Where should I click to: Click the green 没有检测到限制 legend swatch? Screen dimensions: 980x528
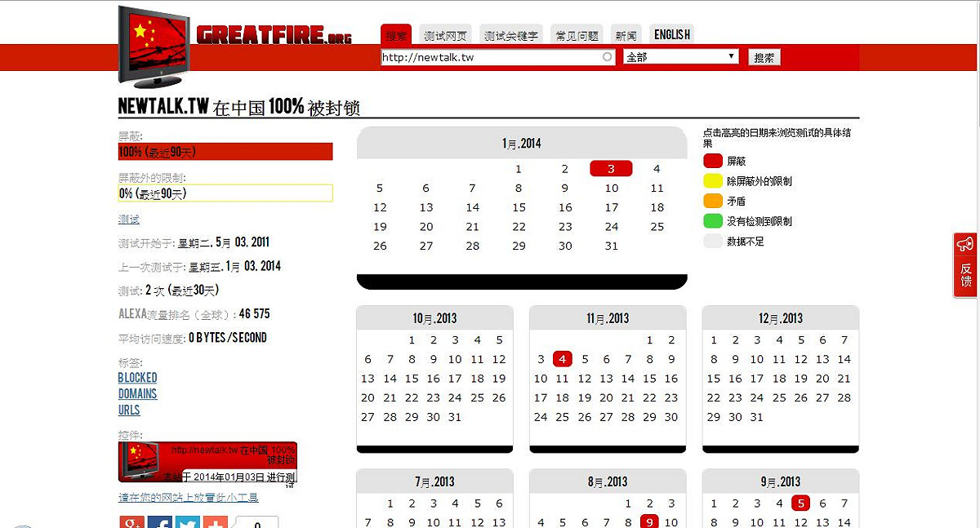(x=713, y=221)
